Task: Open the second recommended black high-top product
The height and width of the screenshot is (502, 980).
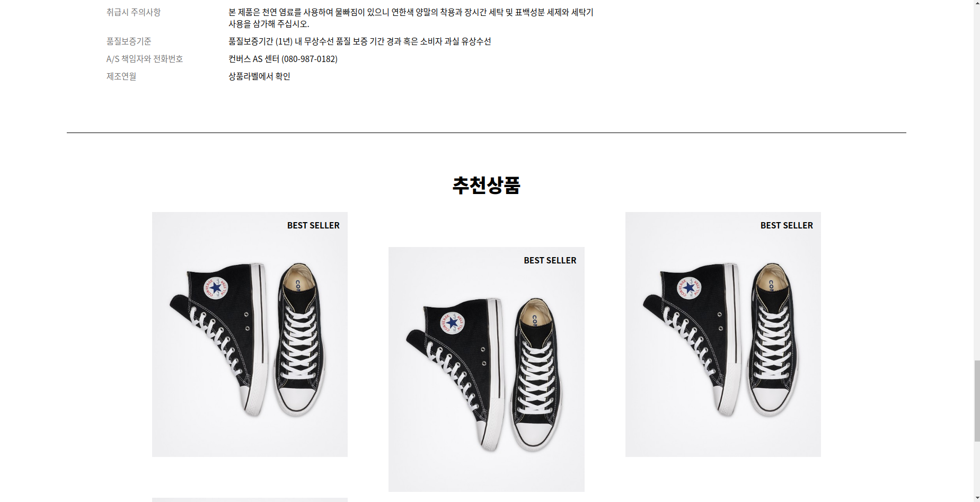Action: click(x=486, y=369)
